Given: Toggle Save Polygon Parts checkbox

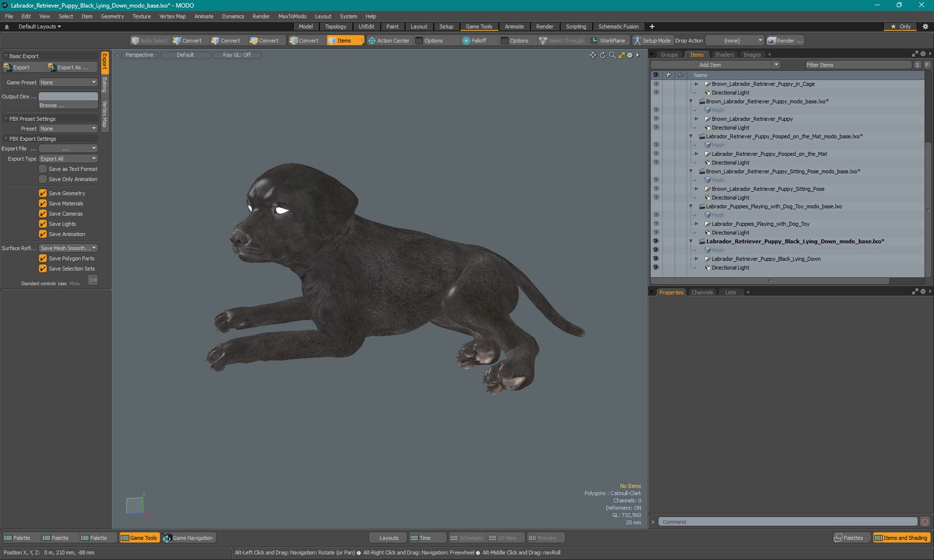Looking at the screenshot, I should pyautogui.click(x=43, y=258).
